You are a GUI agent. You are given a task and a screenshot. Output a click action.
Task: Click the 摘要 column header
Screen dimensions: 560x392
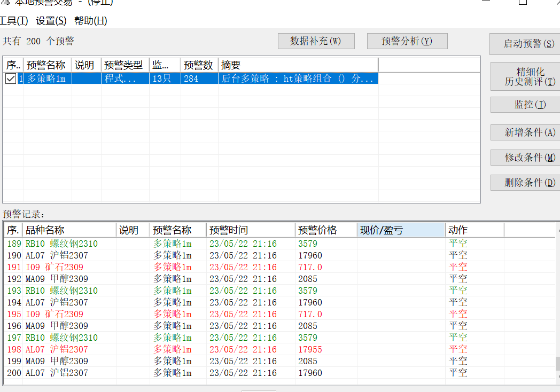pos(298,65)
